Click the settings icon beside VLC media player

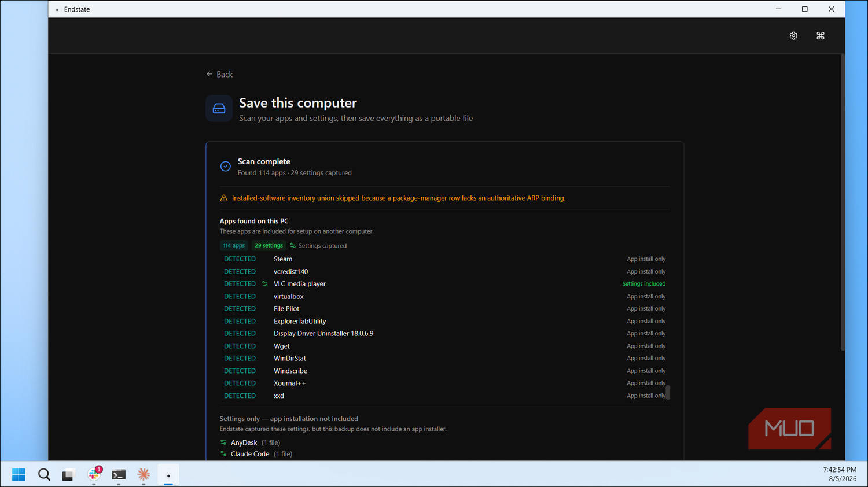point(265,284)
